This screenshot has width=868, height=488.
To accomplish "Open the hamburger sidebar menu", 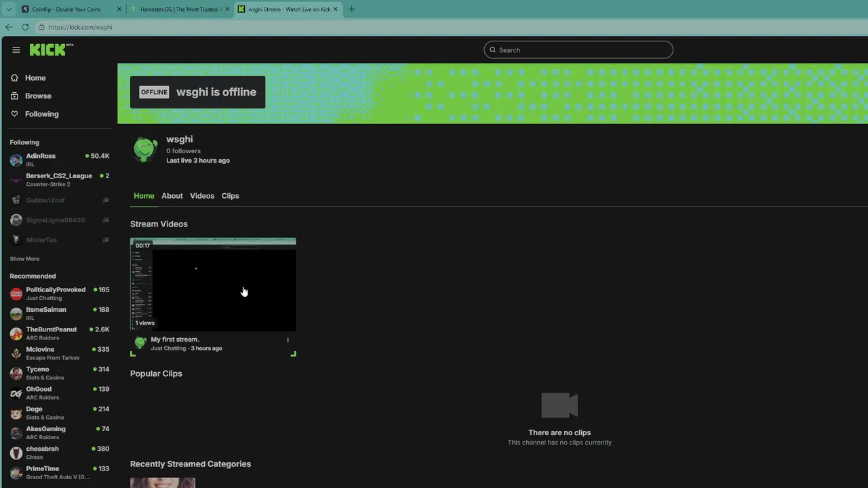I will pyautogui.click(x=16, y=49).
